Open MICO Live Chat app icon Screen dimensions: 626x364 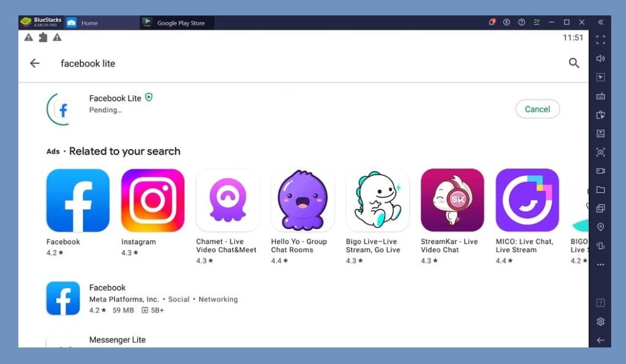click(527, 200)
